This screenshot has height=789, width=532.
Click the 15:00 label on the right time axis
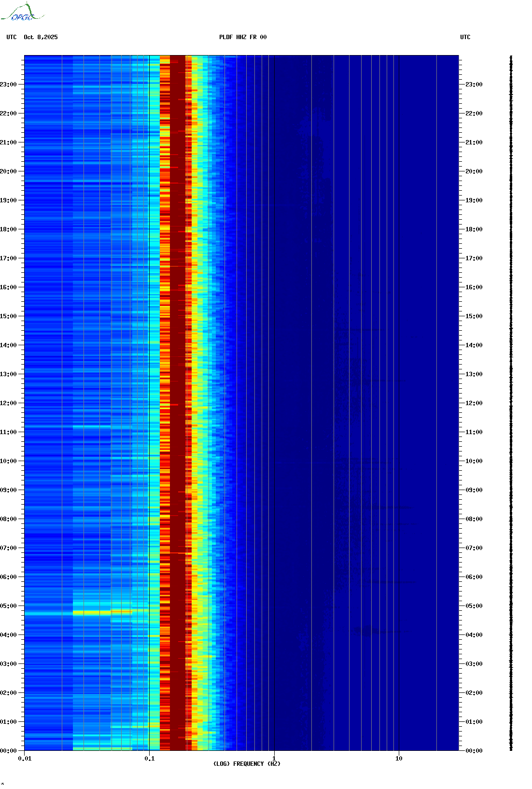coord(474,316)
